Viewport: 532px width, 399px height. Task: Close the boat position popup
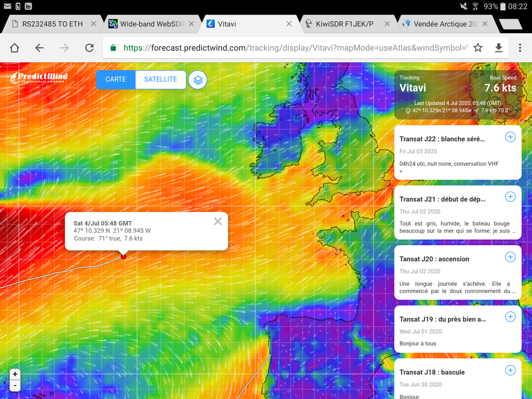coord(218,221)
